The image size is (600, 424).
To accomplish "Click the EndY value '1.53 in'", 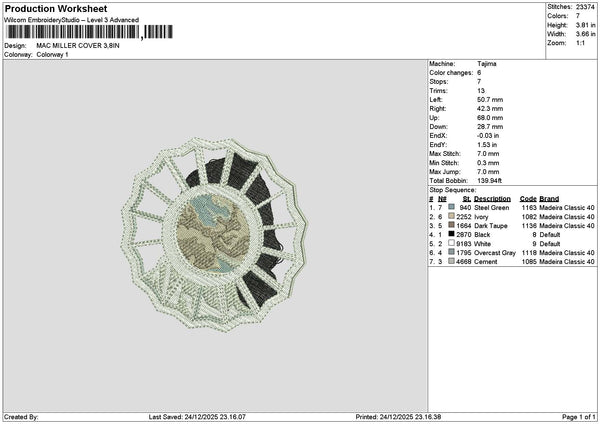I will (x=487, y=145).
